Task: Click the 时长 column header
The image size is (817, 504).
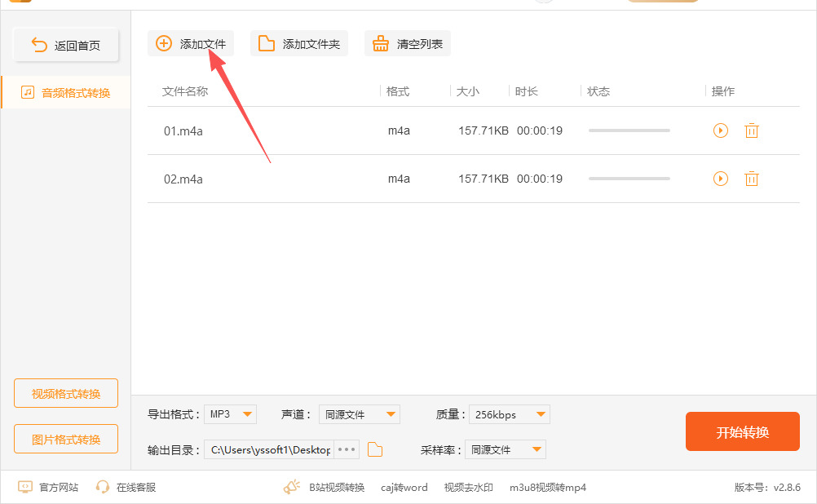Action: (x=526, y=91)
